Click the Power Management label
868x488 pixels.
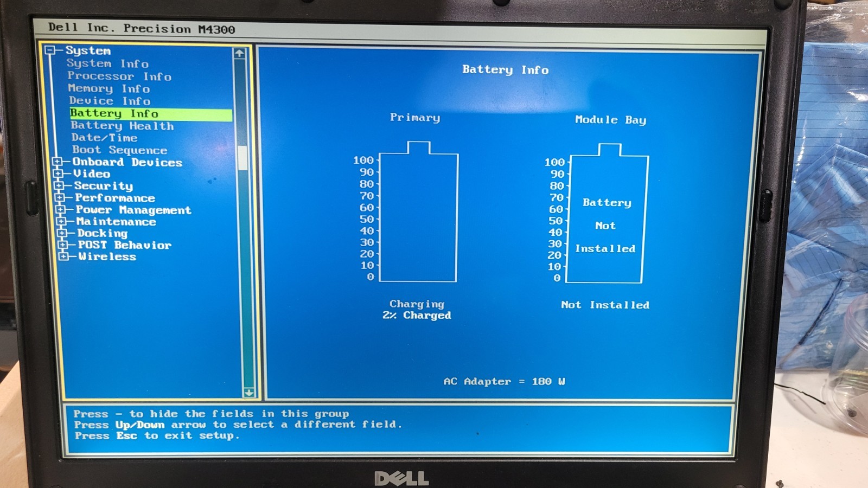[x=133, y=210]
